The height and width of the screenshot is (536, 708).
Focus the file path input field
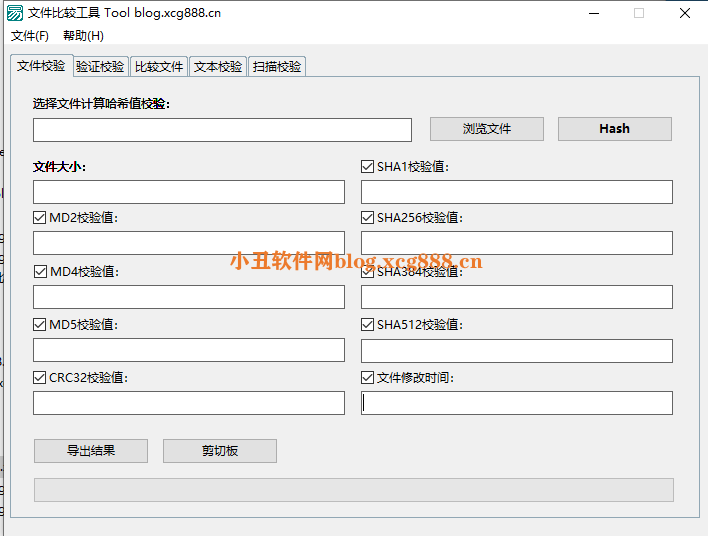pos(222,130)
